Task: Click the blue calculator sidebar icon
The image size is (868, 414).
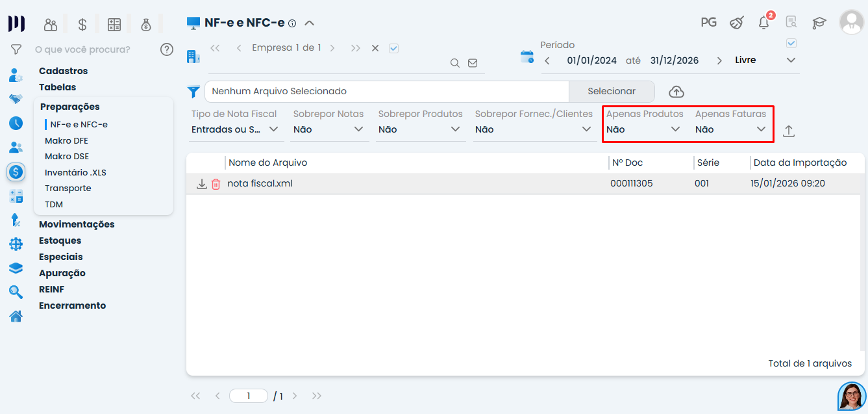Action: pos(16,196)
